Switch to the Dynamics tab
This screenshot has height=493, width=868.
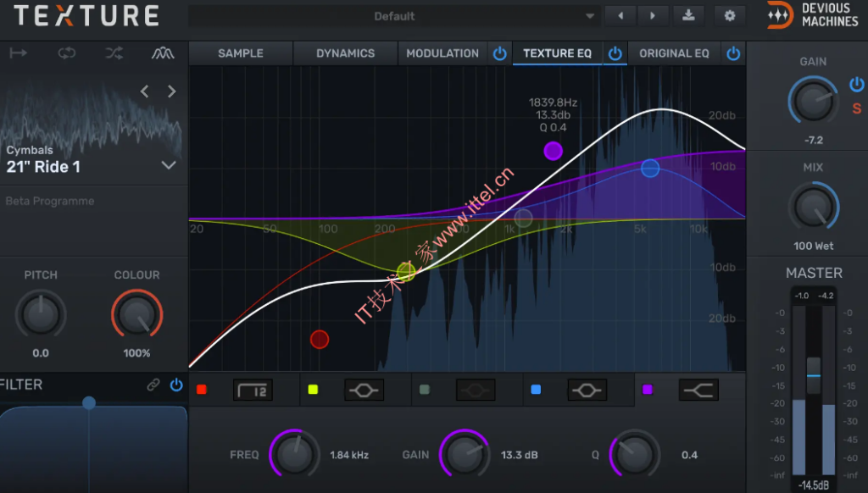click(345, 53)
